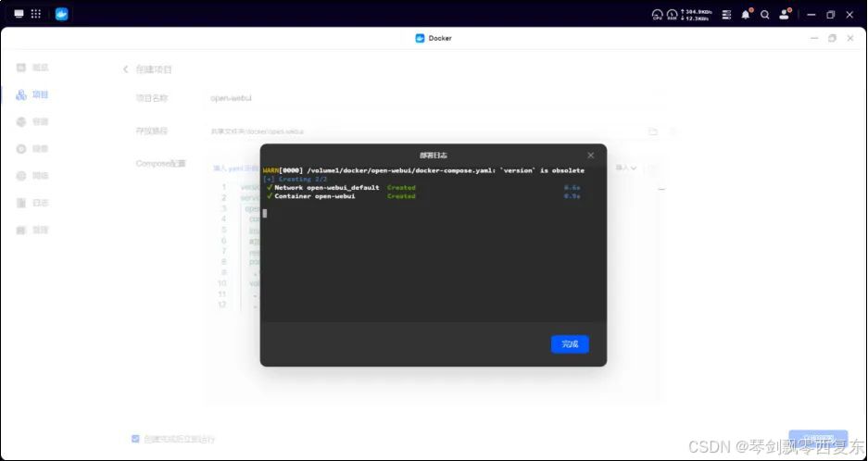Click line 1 in the compose editor
Image resolution: width=868 pixels, height=461 pixels.
pos(223,187)
